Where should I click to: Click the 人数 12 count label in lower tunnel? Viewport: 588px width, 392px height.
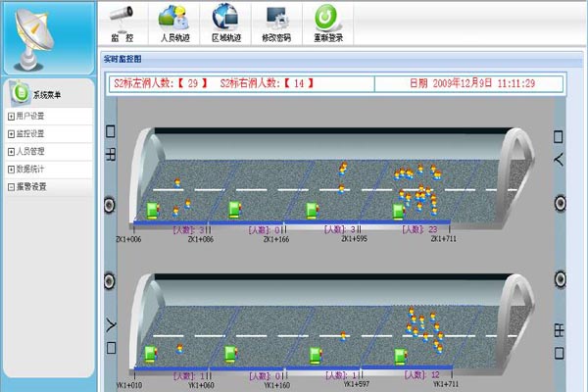pyautogui.click(x=422, y=374)
